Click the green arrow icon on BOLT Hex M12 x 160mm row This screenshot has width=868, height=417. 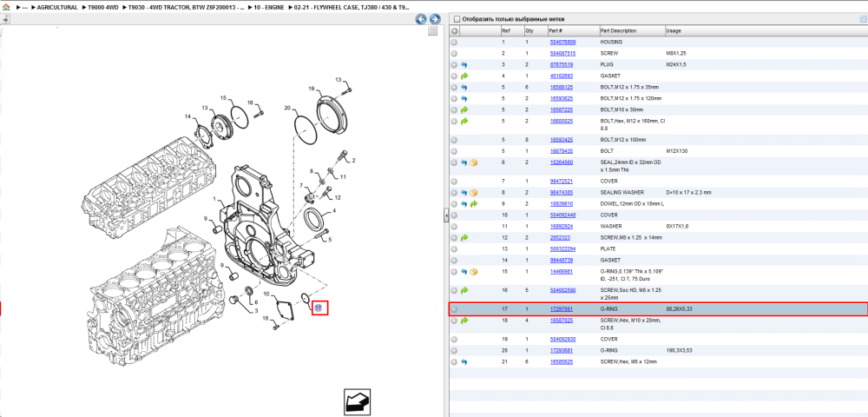(464, 121)
